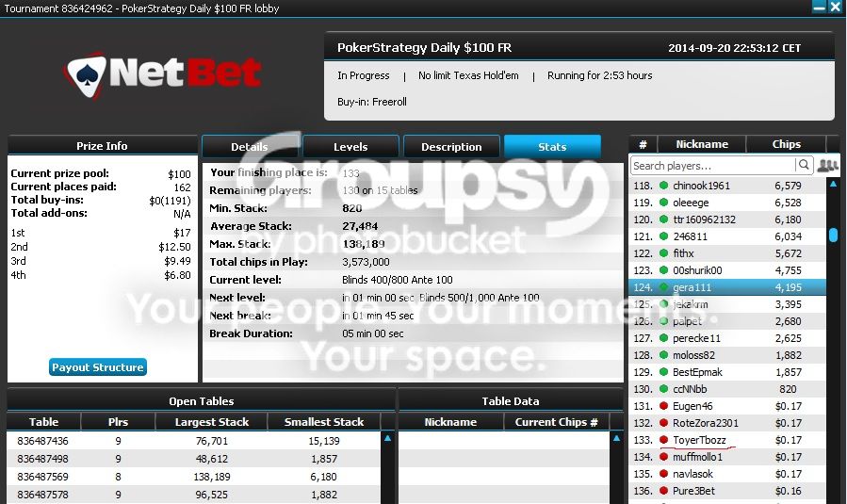Sort player list by Chips column
Screen dimensions: 847x504
pyautogui.click(x=786, y=144)
